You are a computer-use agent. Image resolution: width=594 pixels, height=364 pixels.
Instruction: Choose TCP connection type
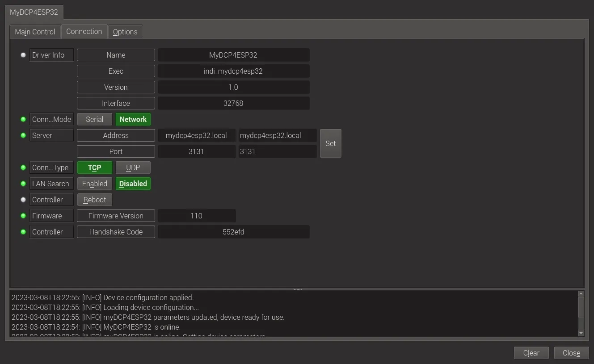pyautogui.click(x=95, y=167)
